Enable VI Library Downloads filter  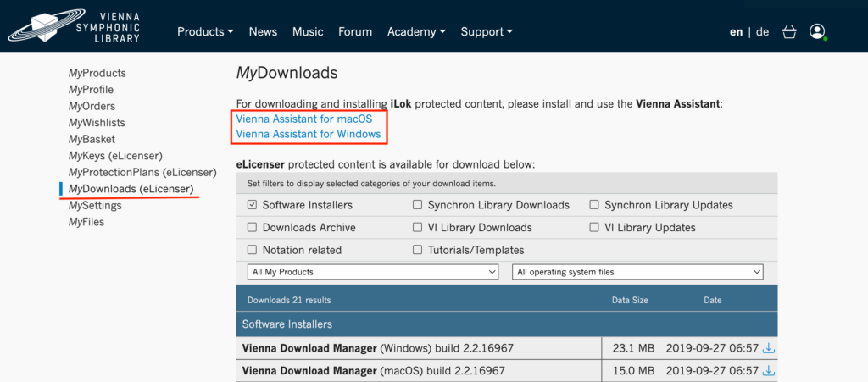pos(417,227)
